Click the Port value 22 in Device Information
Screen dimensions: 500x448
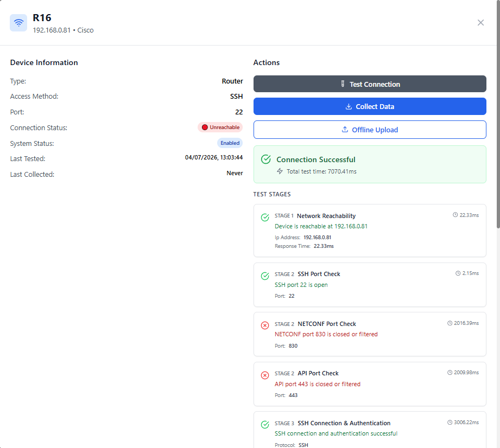click(239, 112)
